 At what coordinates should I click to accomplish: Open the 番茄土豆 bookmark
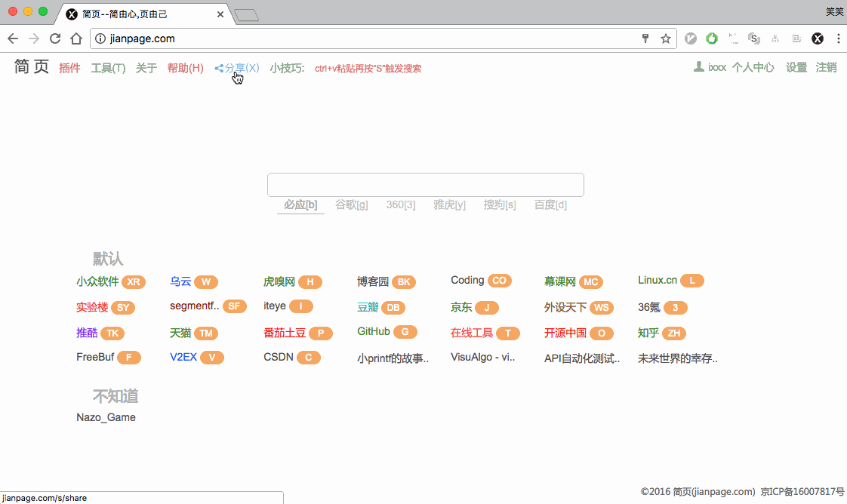pos(285,333)
